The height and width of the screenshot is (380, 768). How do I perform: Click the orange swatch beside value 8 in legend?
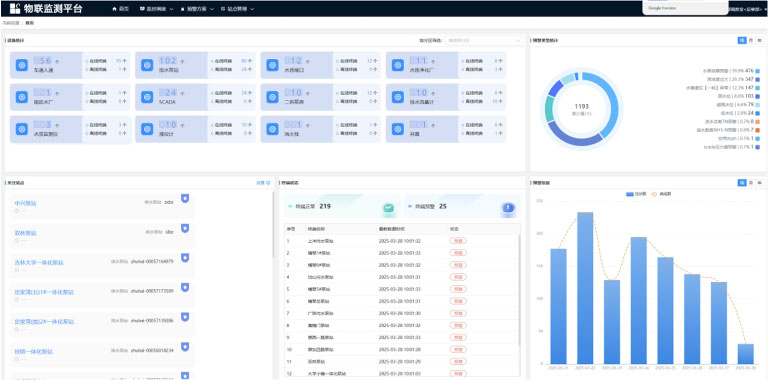coord(758,121)
